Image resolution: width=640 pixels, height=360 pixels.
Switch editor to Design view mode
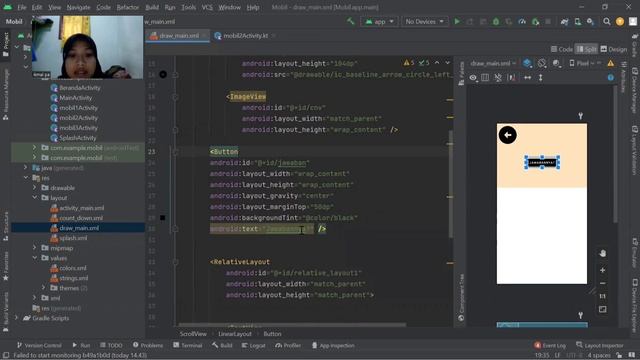tap(613, 49)
